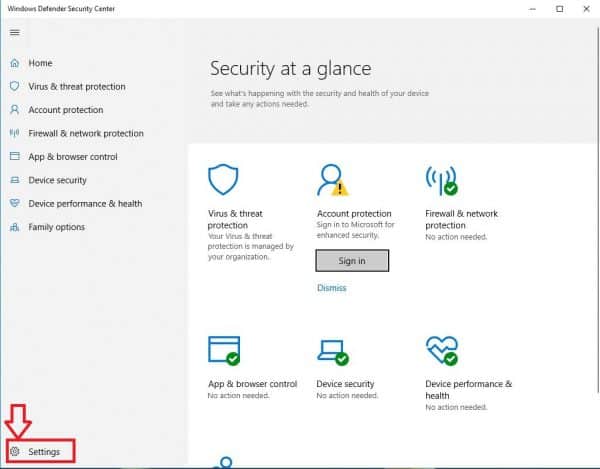This screenshot has width=600, height=469.
Task: Click the App & browser control sidebar icon
Action: [x=14, y=157]
